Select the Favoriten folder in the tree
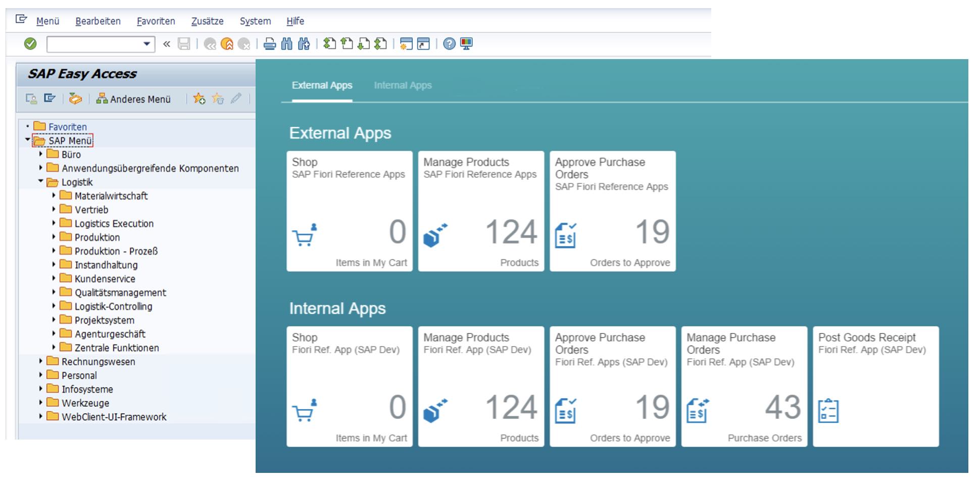This screenshot has width=980, height=482. coord(67,127)
